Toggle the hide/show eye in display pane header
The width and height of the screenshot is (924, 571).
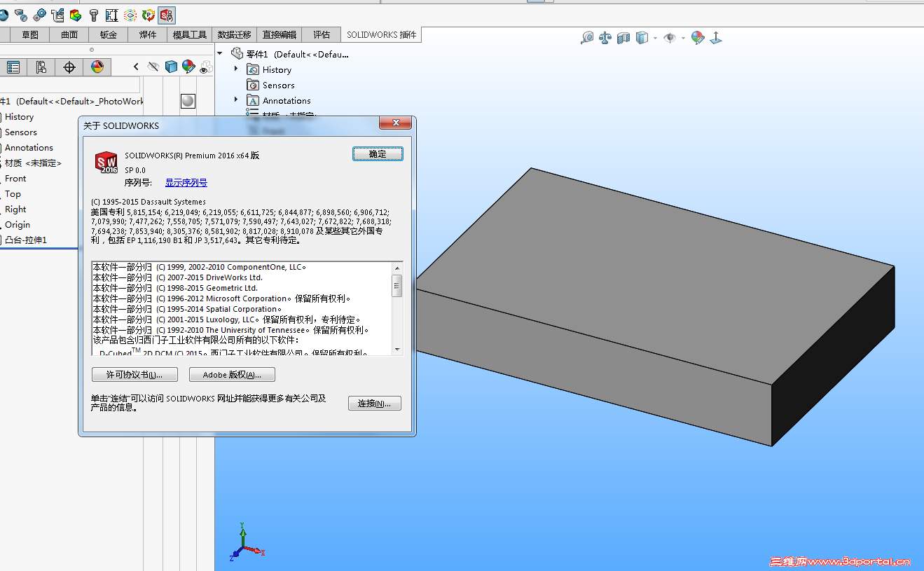click(x=153, y=67)
